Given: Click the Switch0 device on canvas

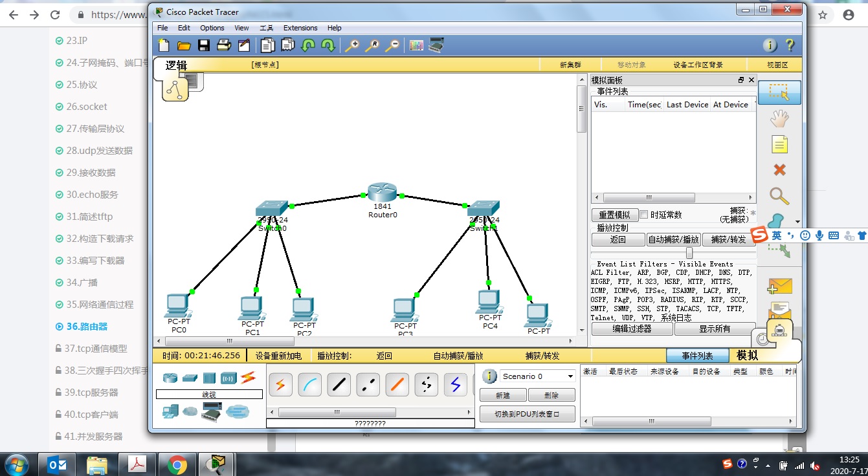Looking at the screenshot, I should click(272, 208).
